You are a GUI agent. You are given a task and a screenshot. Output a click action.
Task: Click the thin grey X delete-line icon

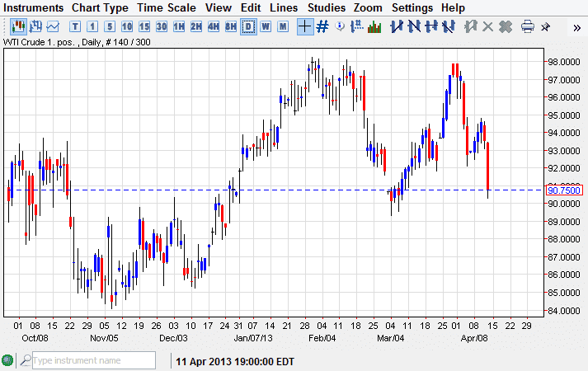487,26
